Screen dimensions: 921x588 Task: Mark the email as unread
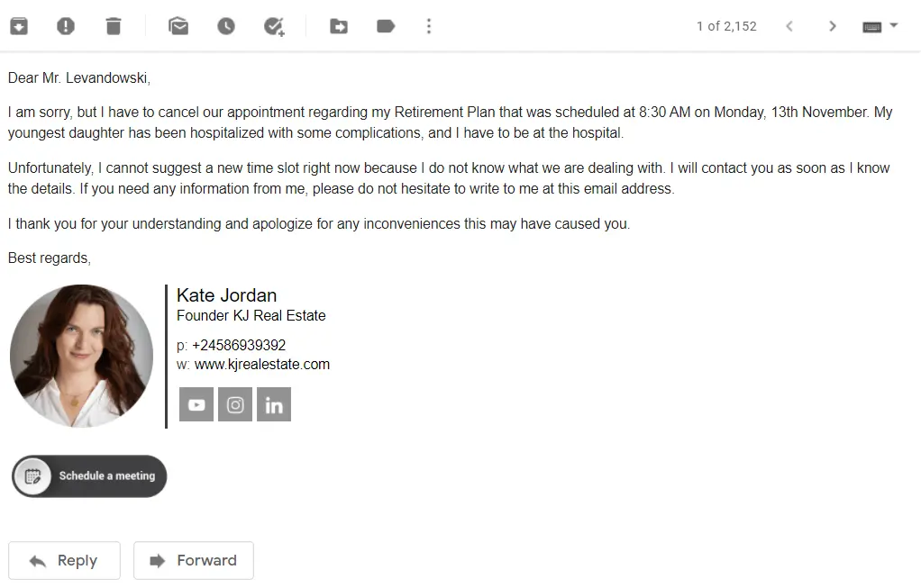pos(178,25)
